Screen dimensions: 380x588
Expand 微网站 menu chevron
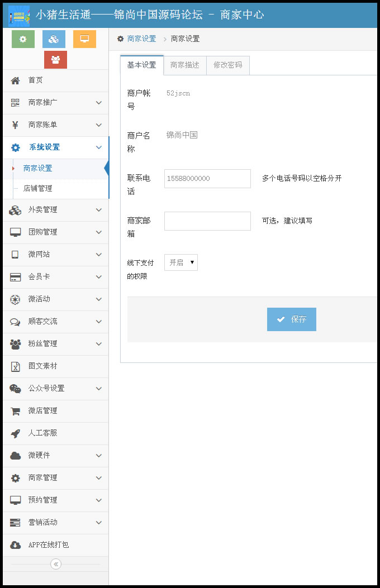[x=99, y=255]
